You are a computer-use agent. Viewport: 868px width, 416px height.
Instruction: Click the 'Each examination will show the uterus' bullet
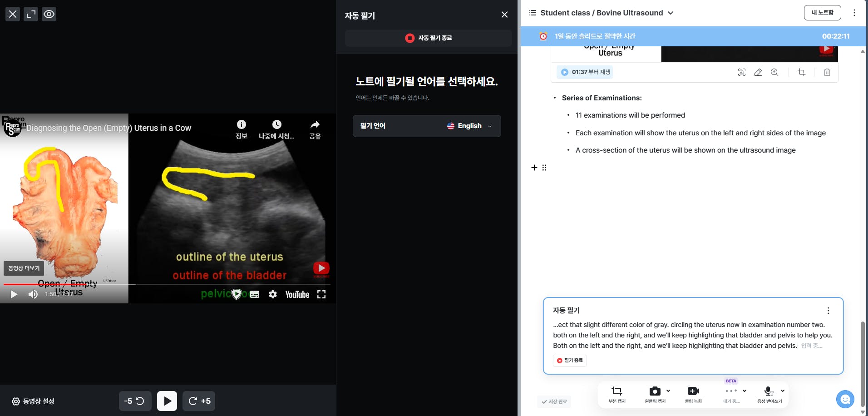pyautogui.click(x=700, y=133)
